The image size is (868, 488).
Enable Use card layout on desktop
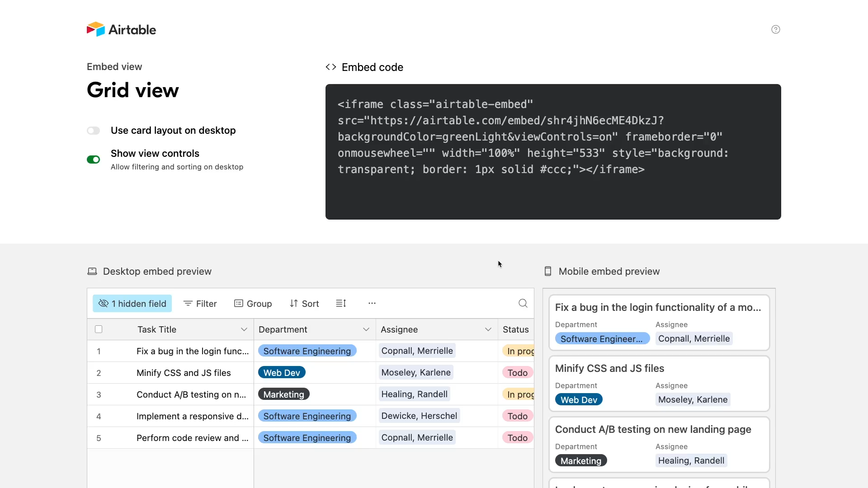tap(94, 131)
